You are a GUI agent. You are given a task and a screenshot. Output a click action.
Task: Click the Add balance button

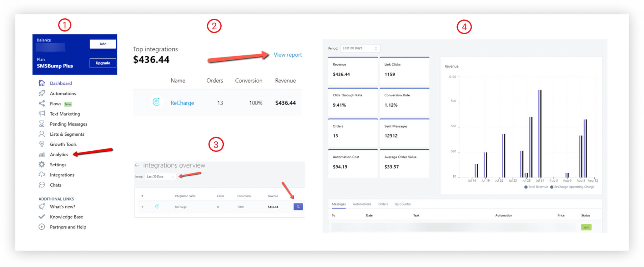[x=103, y=44]
